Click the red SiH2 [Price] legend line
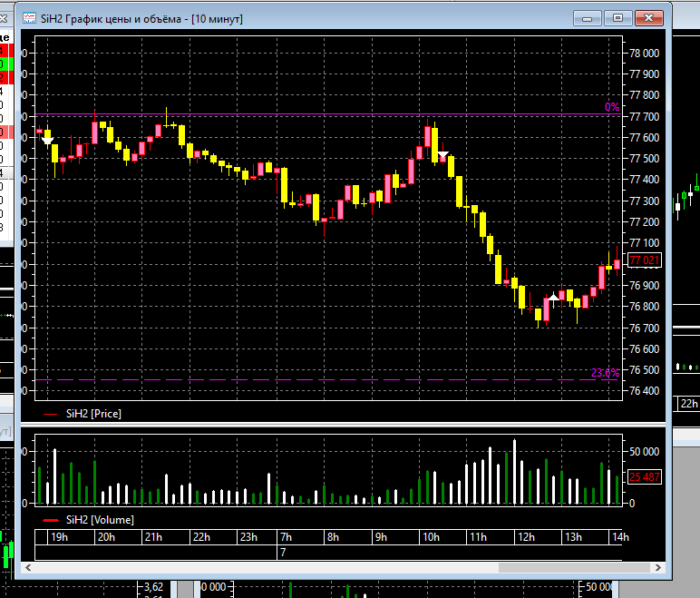 [x=50, y=415]
